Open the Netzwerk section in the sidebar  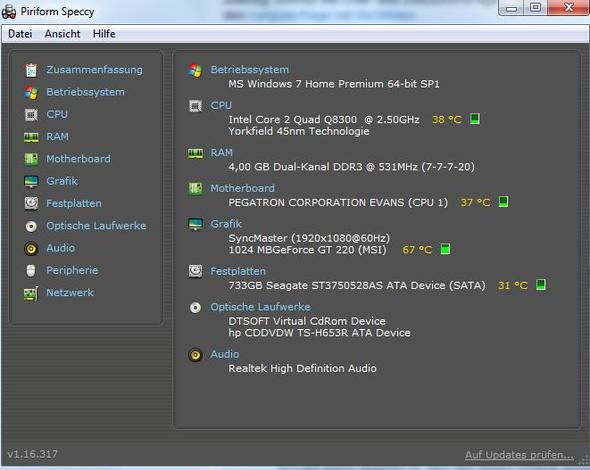pos(70,292)
